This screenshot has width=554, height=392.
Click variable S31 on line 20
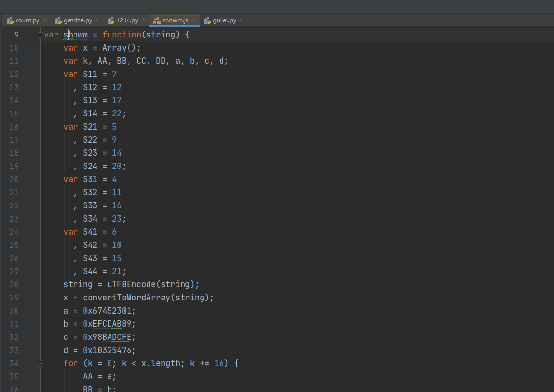tap(90, 179)
